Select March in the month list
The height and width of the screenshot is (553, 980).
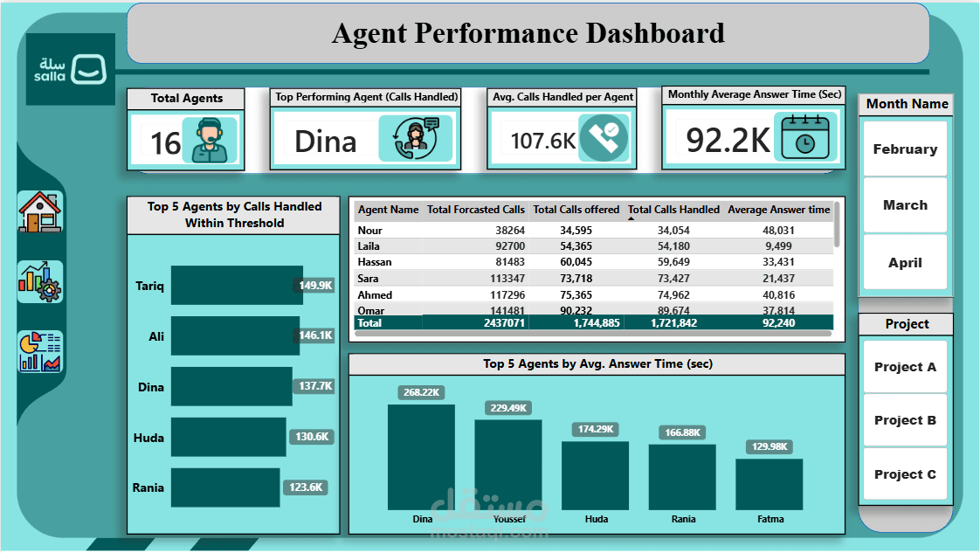point(904,205)
